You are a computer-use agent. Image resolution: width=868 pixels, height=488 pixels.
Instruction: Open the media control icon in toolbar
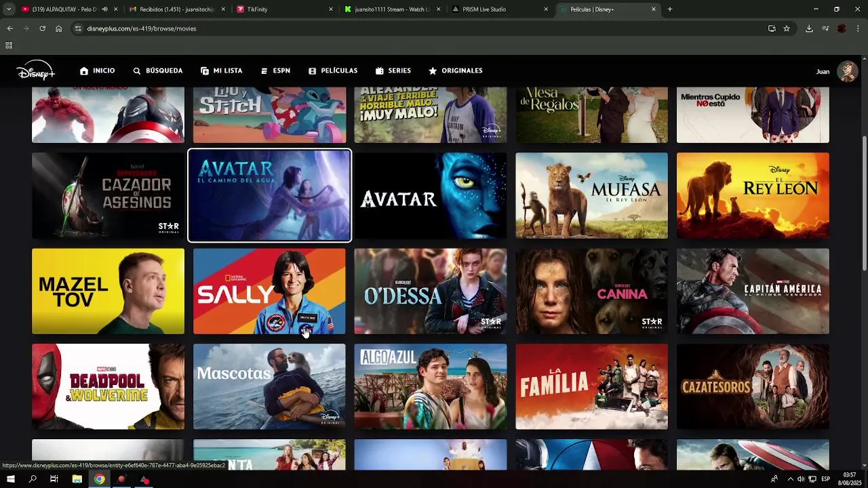point(825,28)
